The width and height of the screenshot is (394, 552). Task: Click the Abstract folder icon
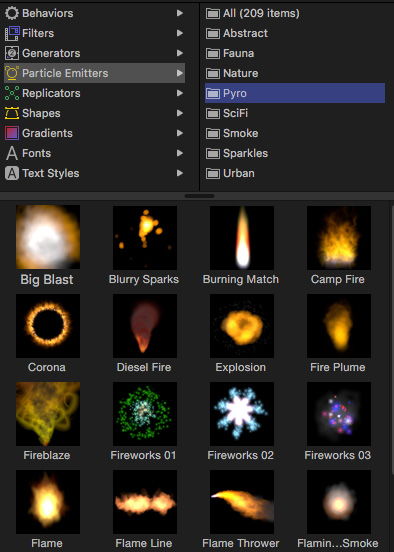click(x=213, y=34)
